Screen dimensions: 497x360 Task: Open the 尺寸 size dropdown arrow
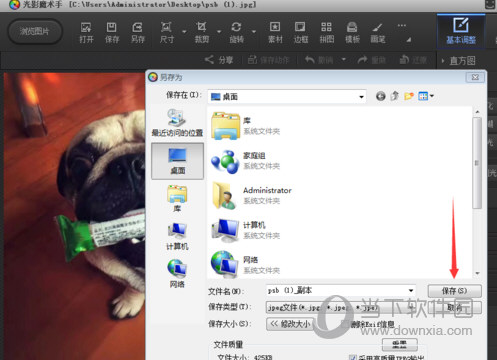point(184,32)
